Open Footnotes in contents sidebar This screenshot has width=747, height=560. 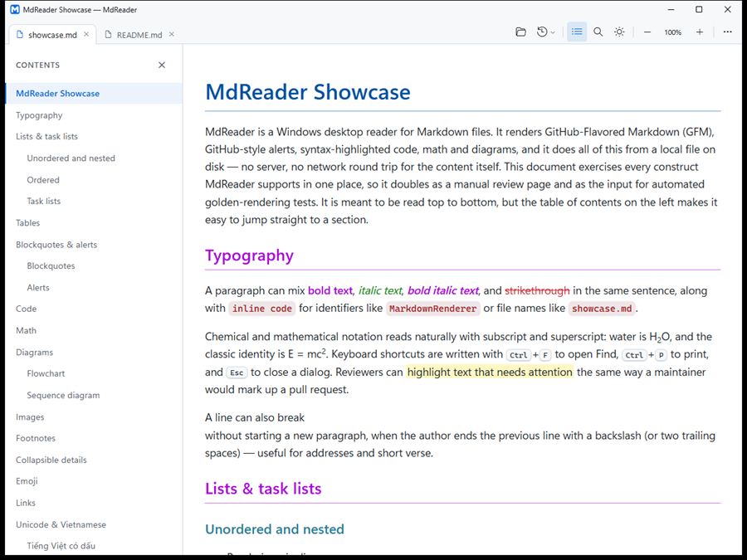[x=93, y=438]
